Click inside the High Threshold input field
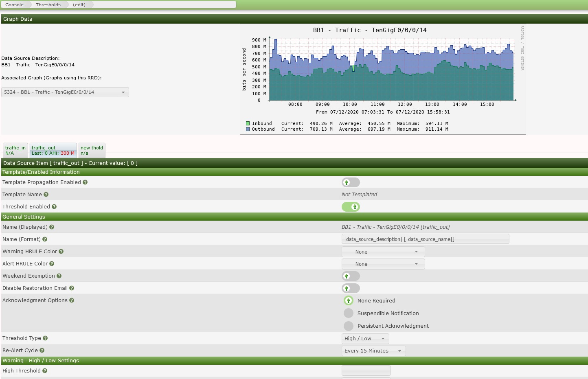588x379 pixels. point(366,370)
